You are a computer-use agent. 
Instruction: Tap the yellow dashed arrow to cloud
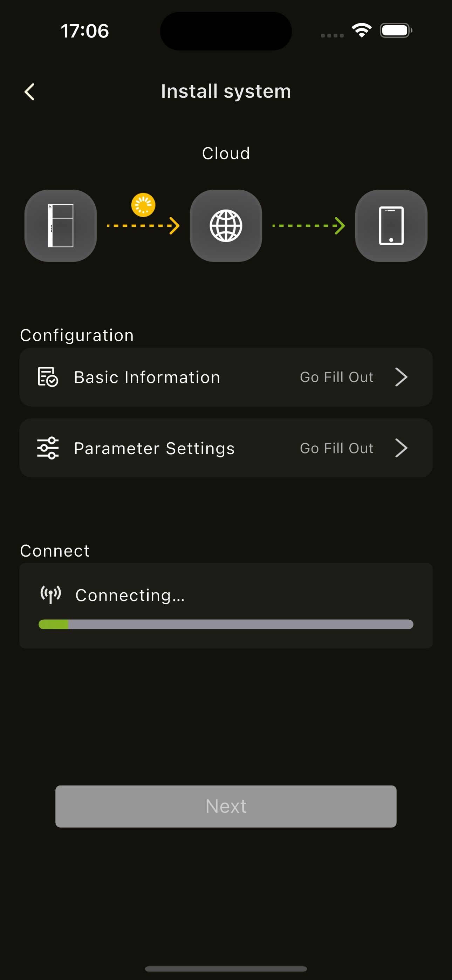(x=143, y=226)
